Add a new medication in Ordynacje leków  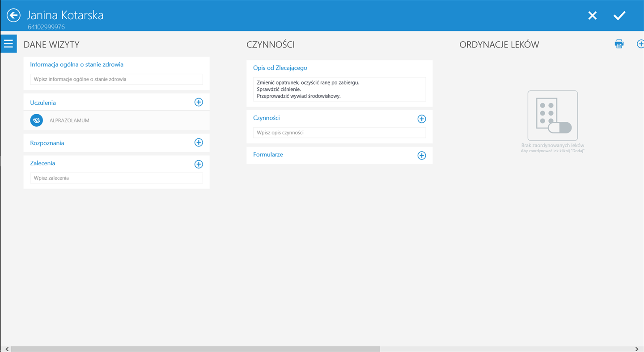point(640,44)
